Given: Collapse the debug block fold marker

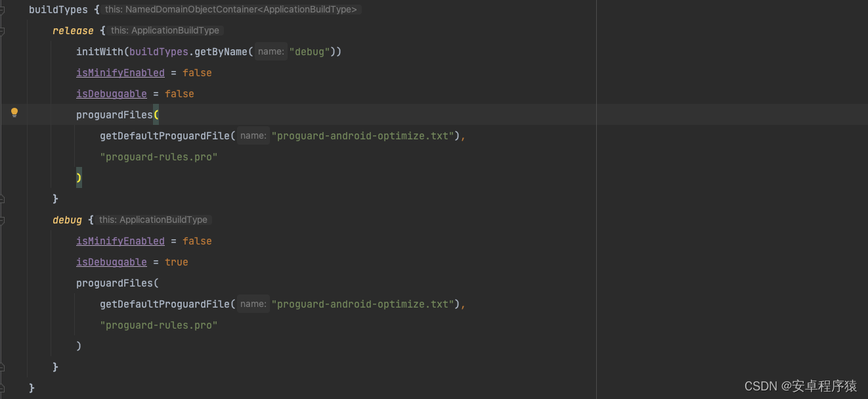Looking at the screenshot, I should 4,220.
